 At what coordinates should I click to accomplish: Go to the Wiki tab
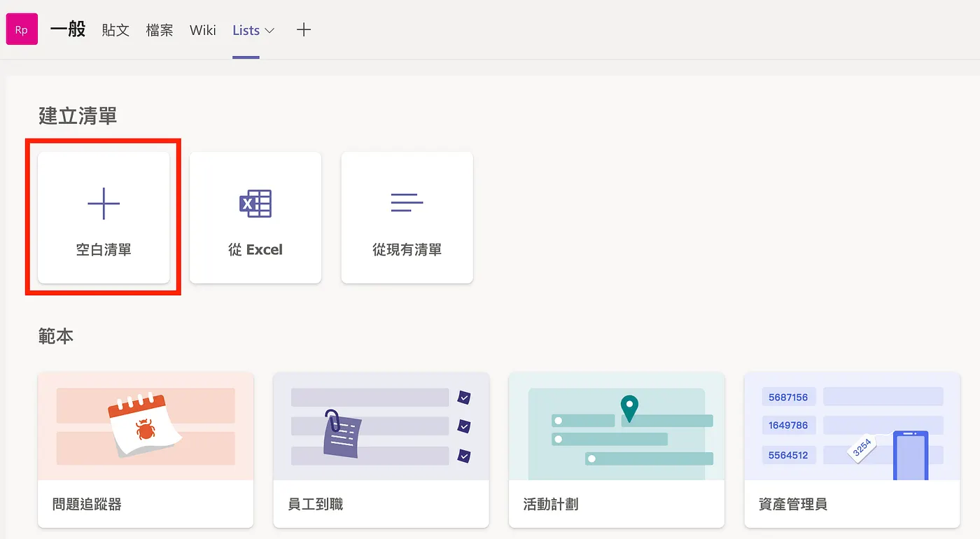pyautogui.click(x=203, y=30)
